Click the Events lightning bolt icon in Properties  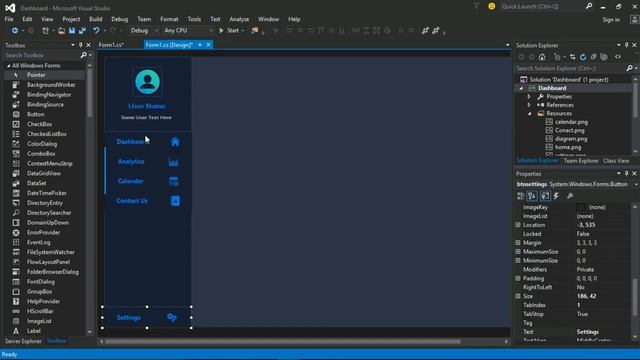(x=556, y=196)
